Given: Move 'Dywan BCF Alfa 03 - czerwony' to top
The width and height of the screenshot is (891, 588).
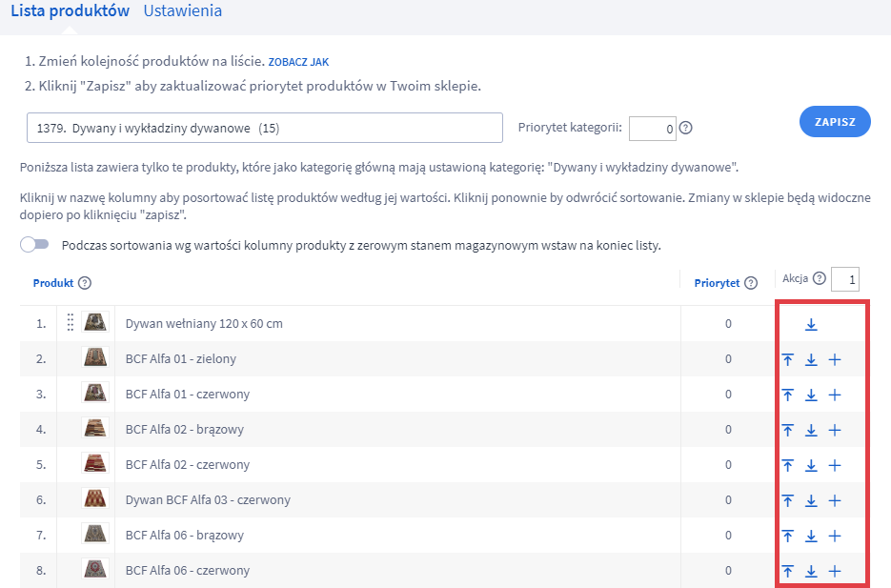Looking at the screenshot, I should [x=787, y=500].
